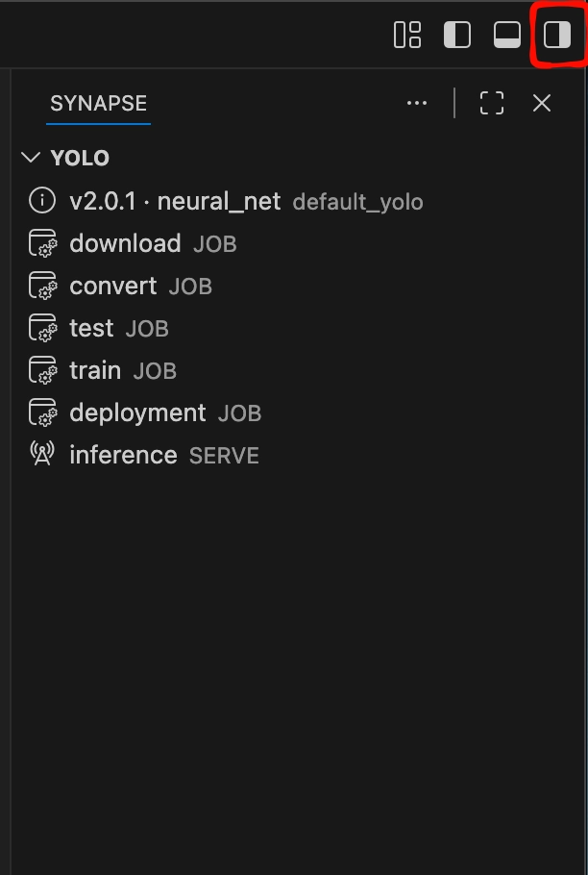
Task: Collapse the YOLO section chevron
Action: [31, 158]
